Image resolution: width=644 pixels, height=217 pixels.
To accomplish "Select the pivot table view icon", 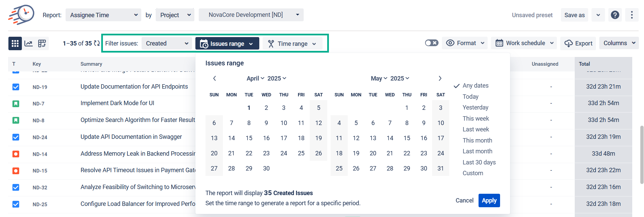I will pyautogui.click(x=42, y=43).
